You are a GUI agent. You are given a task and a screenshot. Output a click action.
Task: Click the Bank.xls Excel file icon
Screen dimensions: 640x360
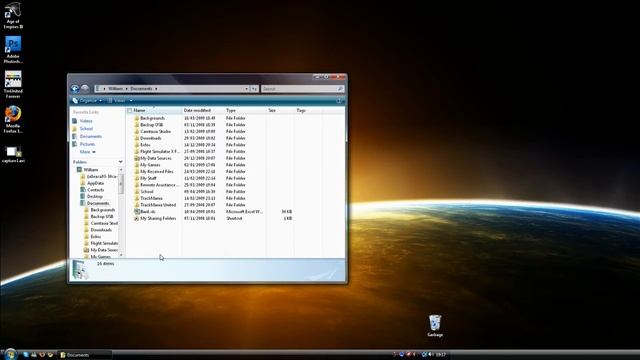click(x=137, y=211)
